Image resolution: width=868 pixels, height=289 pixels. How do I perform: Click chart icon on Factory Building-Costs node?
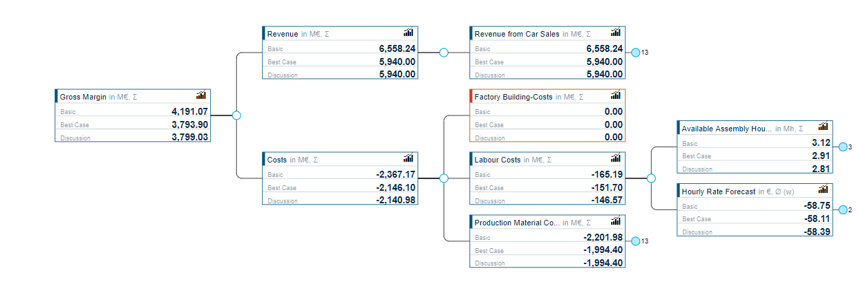[x=616, y=95]
